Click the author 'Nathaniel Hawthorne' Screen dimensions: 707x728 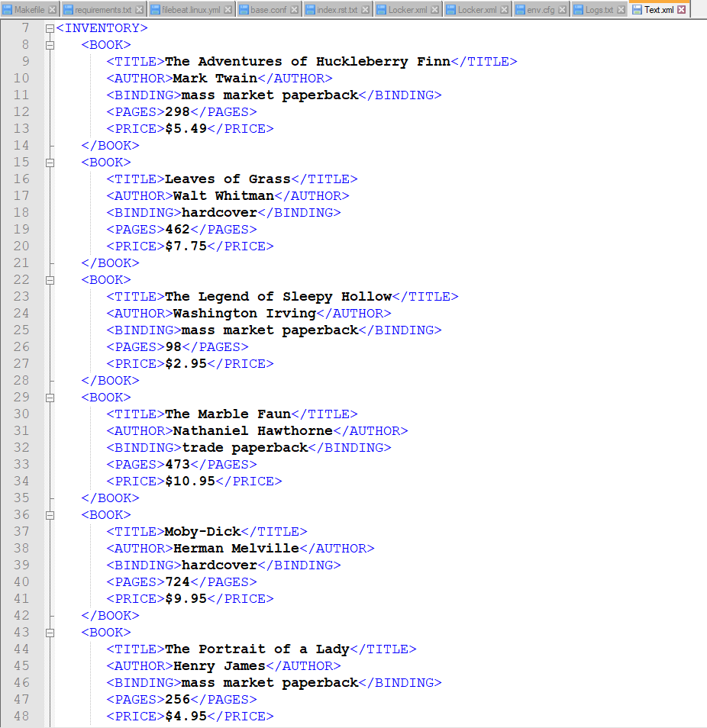coord(253,431)
